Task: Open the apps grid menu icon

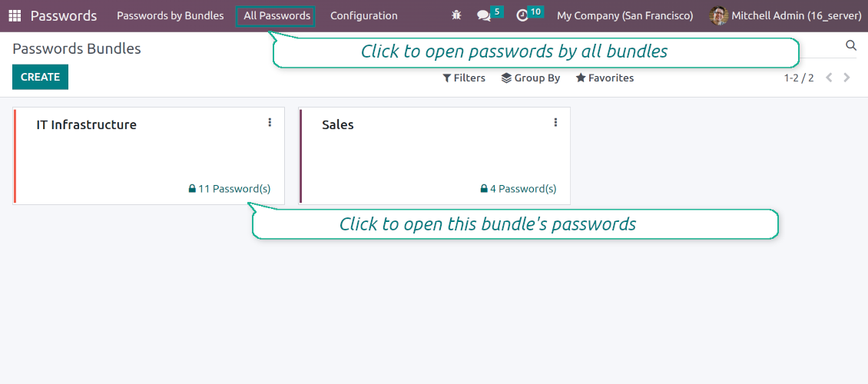Action: coord(15,15)
